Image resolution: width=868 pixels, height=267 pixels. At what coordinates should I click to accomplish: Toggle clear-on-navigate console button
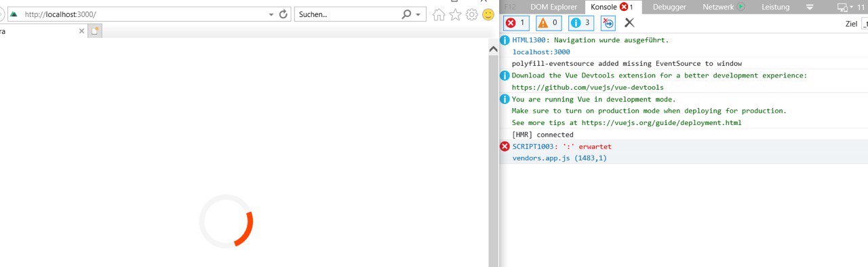[x=608, y=22]
